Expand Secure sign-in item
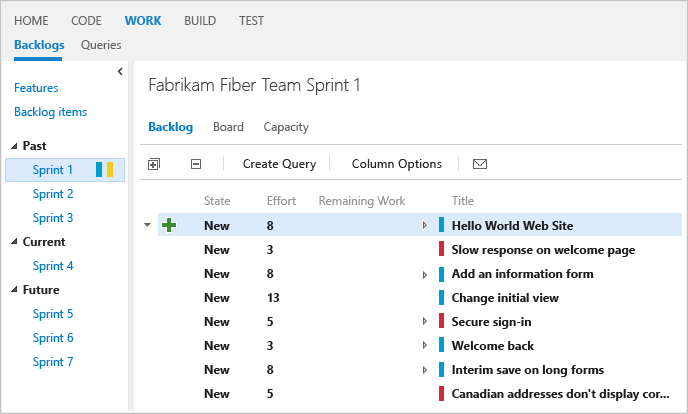Image resolution: width=688 pixels, height=414 pixels. pyautogui.click(x=424, y=321)
